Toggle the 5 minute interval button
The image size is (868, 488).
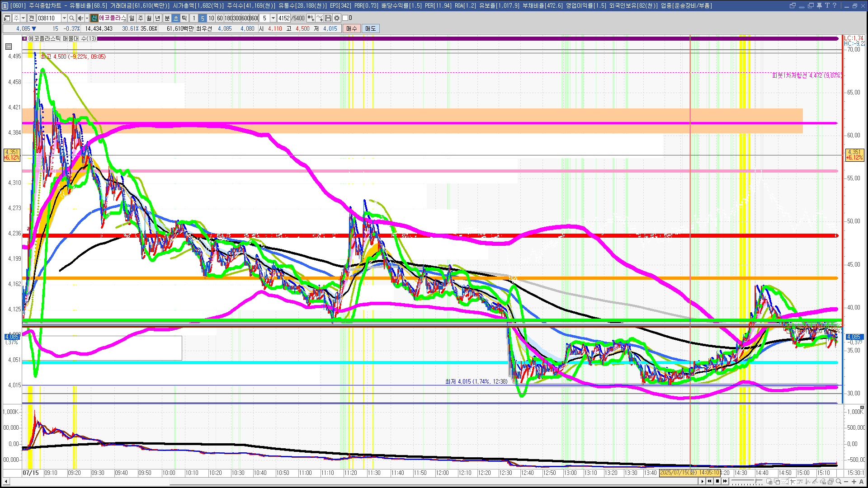pos(203,18)
